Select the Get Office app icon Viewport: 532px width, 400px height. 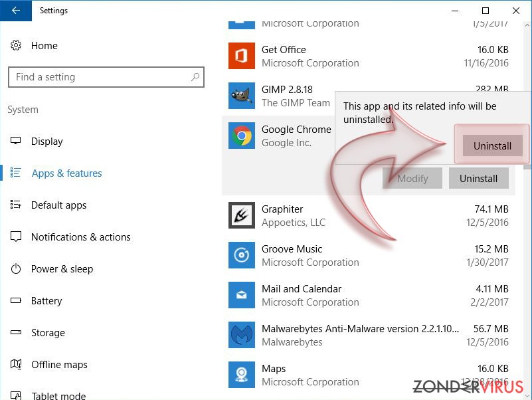[x=242, y=56]
